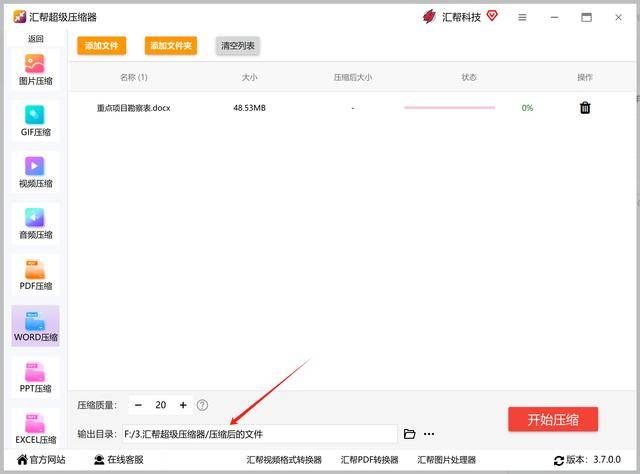Image resolution: width=640 pixels, height=474 pixels.
Task: Increase compression quality with plus button
Action: [183, 405]
